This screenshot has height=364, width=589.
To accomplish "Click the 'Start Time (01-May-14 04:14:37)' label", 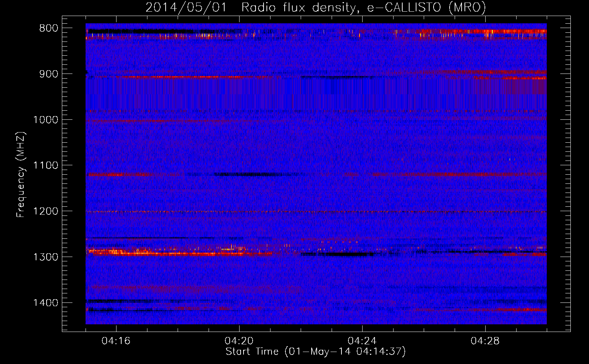I will coord(315,352).
